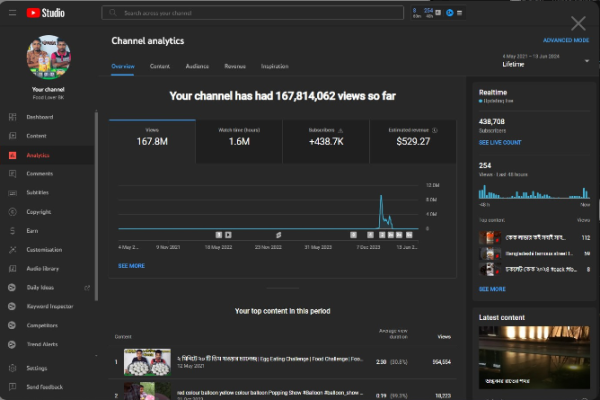Open the Earn section
Screen dimensions: 600x400
[x=32, y=230]
